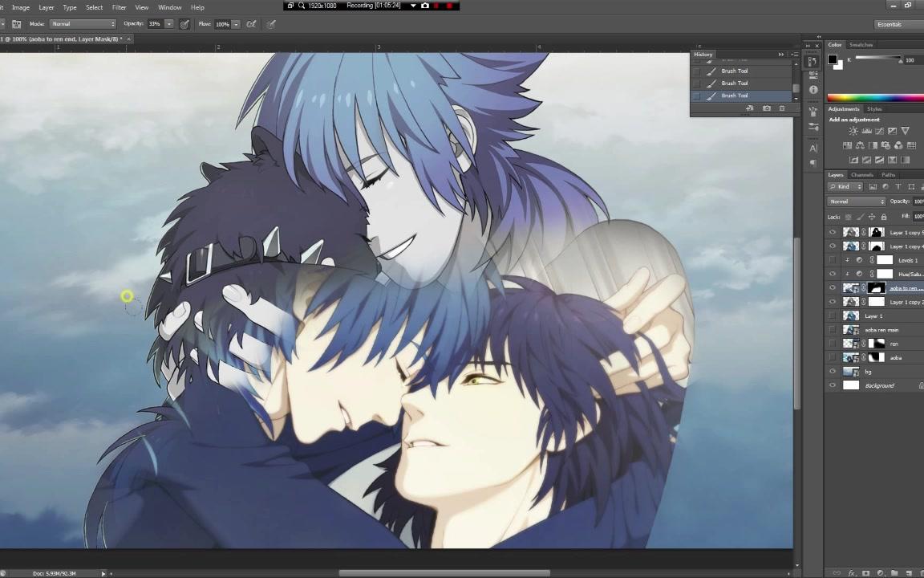Open layer blend mode Normal dropdown
Screen dimensions: 924x578
pyautogui.click(x=857, y=201)
